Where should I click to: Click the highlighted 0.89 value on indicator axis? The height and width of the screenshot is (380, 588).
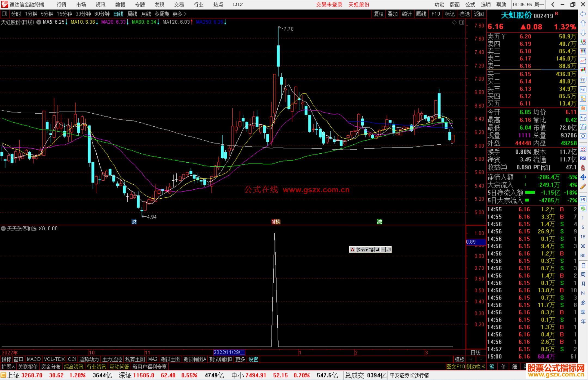pos(476,242)
